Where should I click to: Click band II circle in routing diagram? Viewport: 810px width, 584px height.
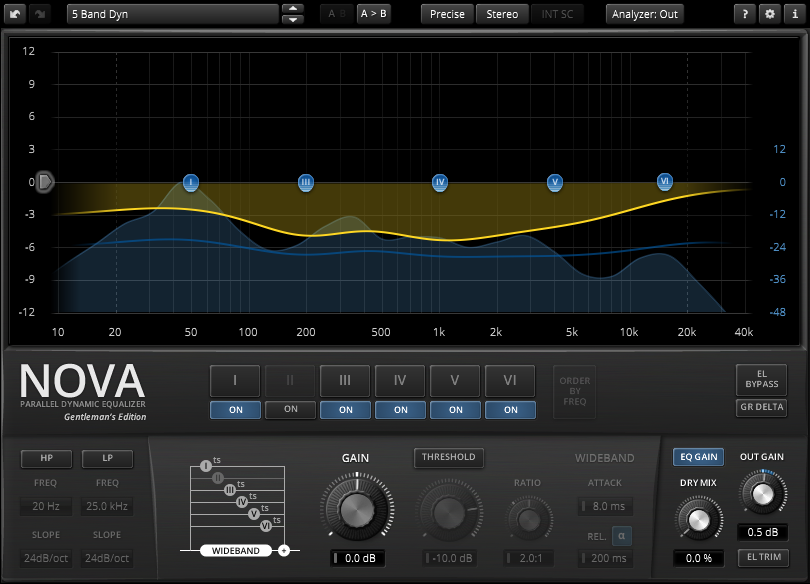218,478
